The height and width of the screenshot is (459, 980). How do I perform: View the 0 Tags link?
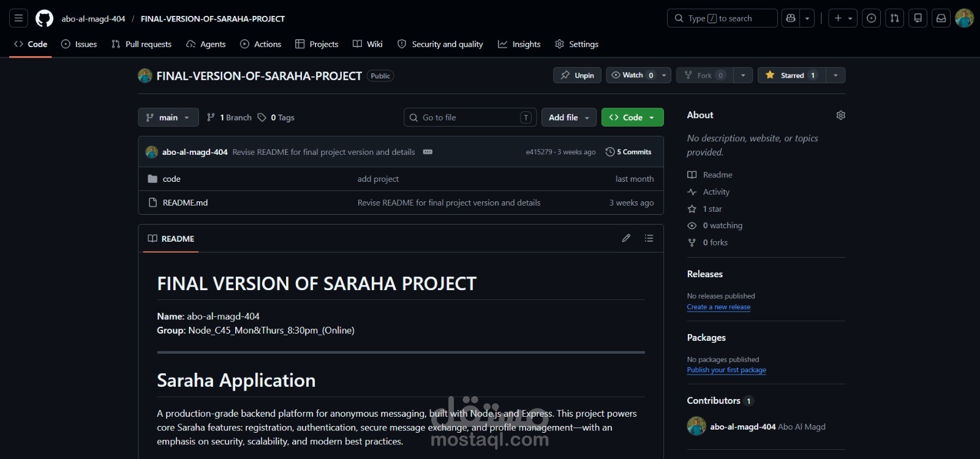(x=276, y=118)
